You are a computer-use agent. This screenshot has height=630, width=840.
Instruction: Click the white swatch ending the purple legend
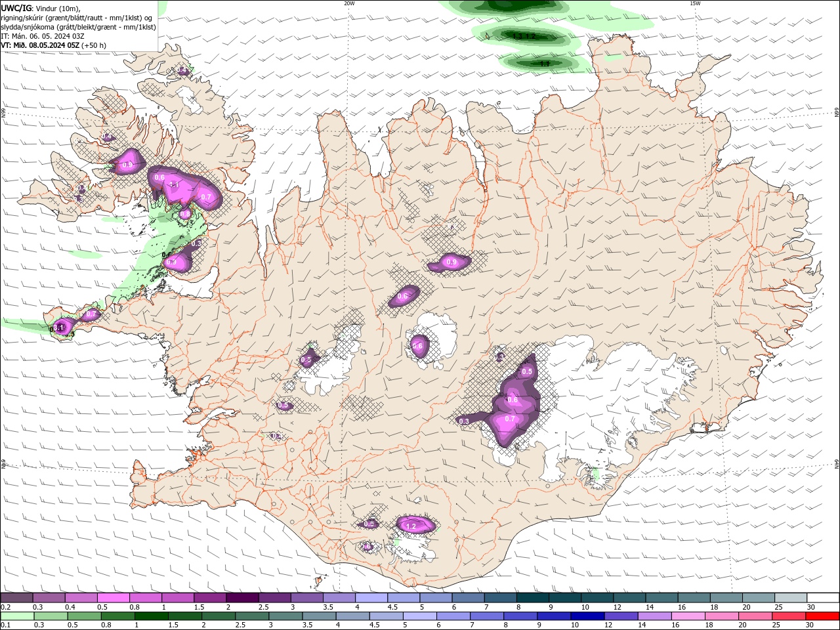pos(823,598)
